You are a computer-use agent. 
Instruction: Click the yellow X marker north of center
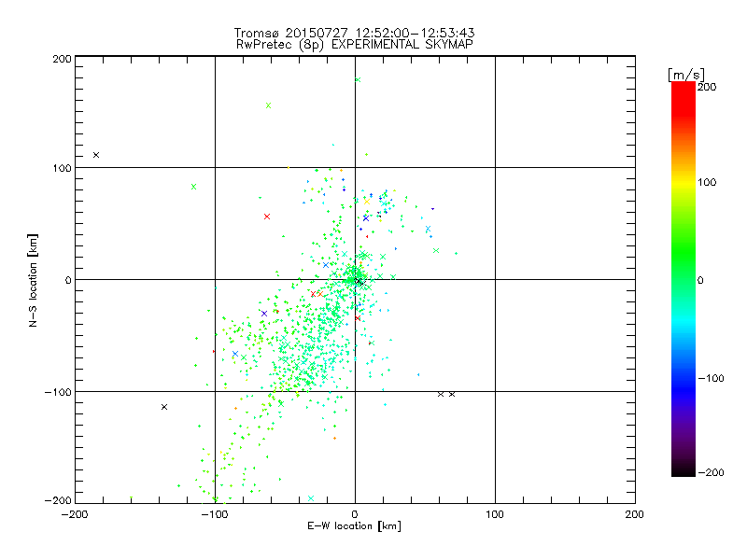point(367,202)
